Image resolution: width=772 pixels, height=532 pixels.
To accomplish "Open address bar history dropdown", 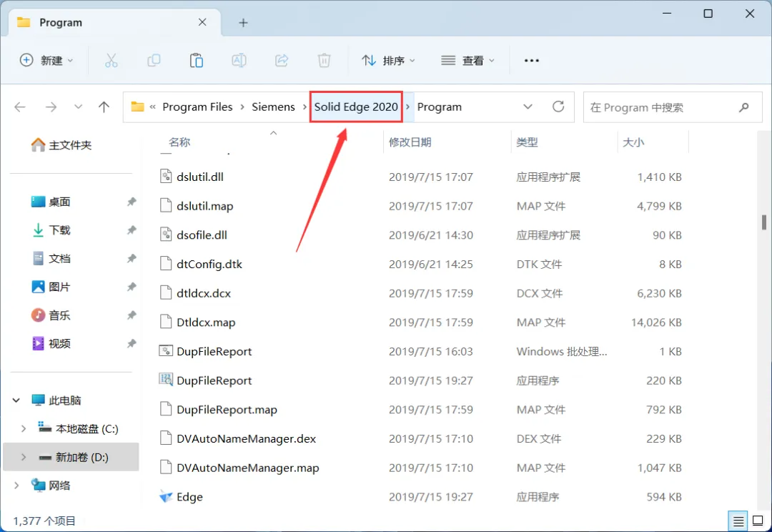I will click(x=528, y=107).
